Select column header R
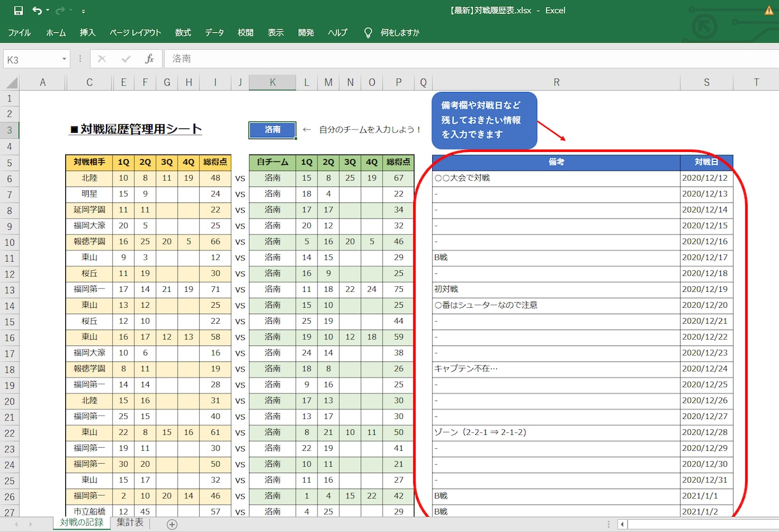This screenshot has height=532, width=779. pos(556,82)
